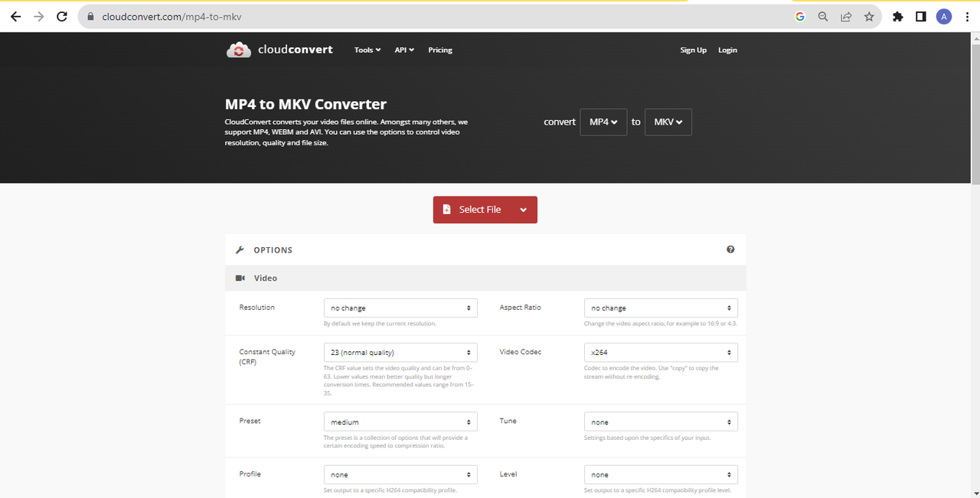Open the zoom magnifier icon in address bar

(823, 16)
